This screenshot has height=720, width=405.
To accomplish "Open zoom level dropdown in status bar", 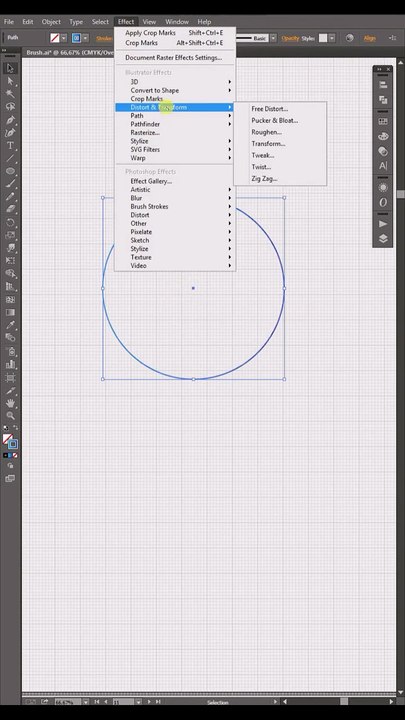I will (85, 702).
